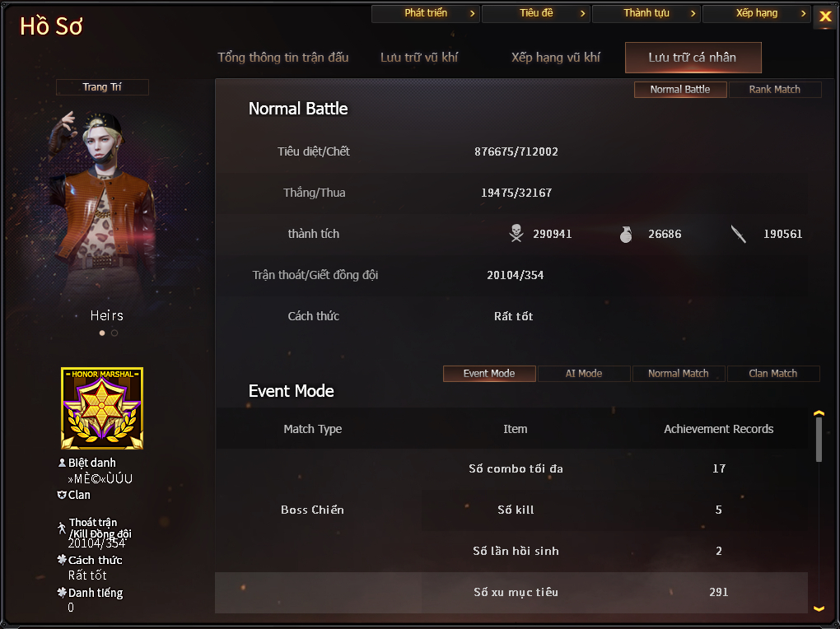Click the Cách thức clover icon in sidebar
Screen dimensions: 840x629
(x=62, y=559)
